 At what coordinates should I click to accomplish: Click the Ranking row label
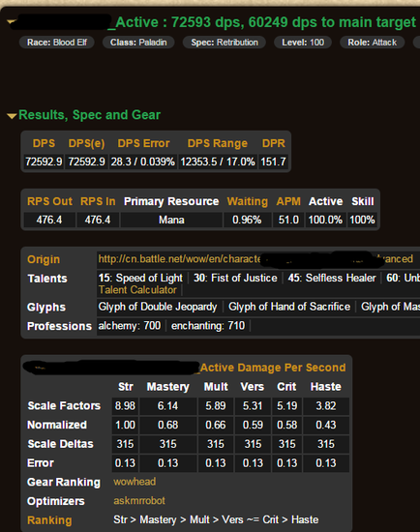point(49,520)
